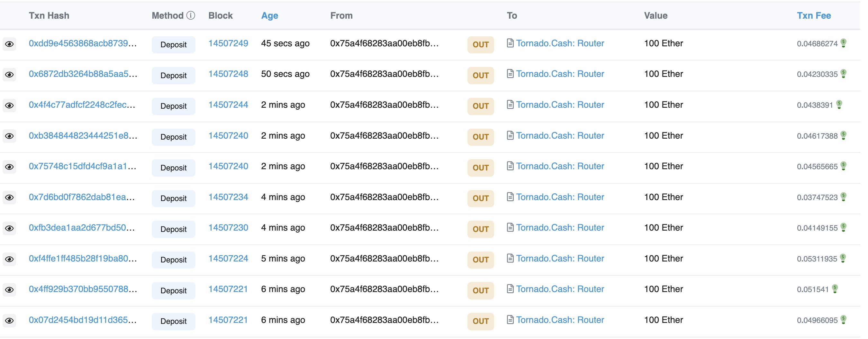Preview transaction 0xdd9e4563868acb8739 with eye icon
Viewport: 868px width, 339px height.
click(9, 44)
